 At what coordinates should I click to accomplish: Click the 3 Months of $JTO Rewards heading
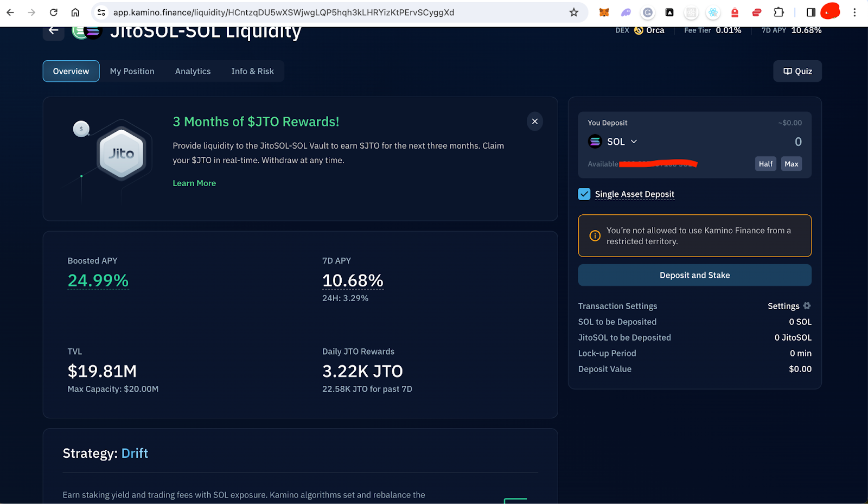pos(256,122)
